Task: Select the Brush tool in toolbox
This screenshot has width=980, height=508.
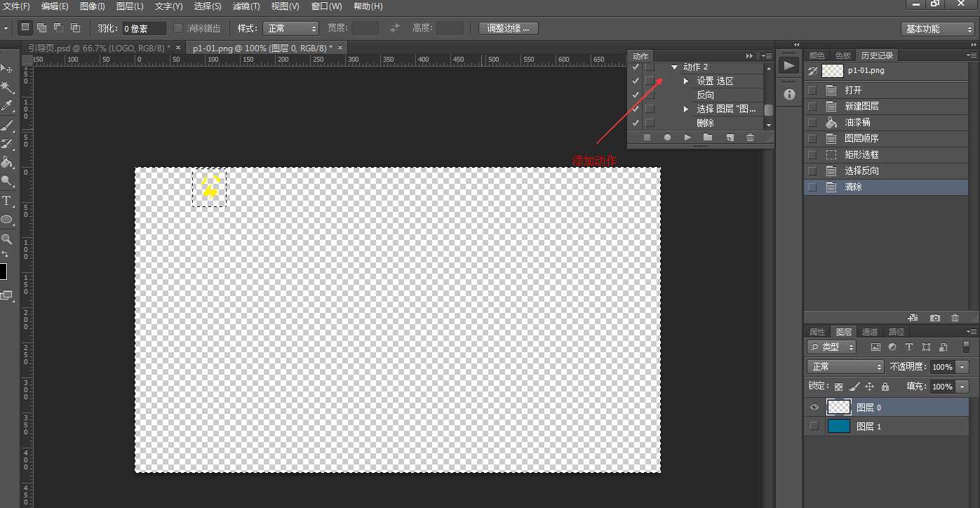Action: [x=6, y=126]
